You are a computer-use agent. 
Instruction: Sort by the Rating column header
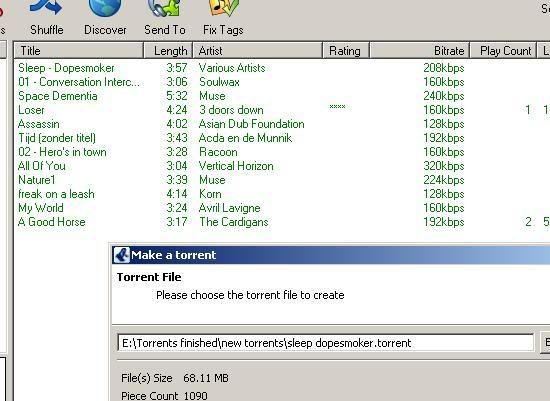[x=346, y=51]
